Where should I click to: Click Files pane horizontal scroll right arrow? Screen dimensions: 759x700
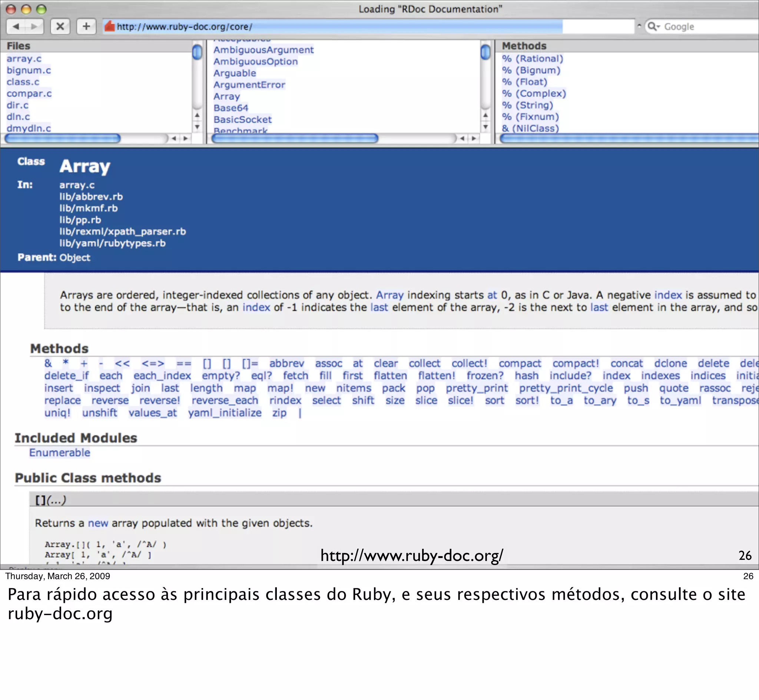[x=186, y=139]
